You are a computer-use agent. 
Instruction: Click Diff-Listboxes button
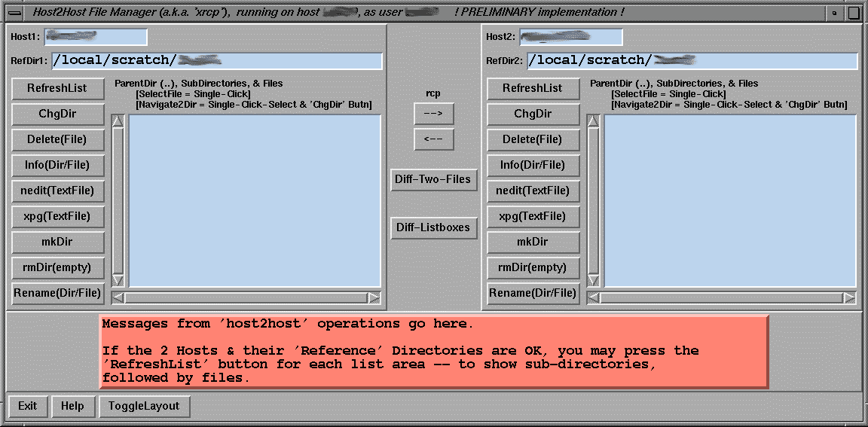(433, 227)
